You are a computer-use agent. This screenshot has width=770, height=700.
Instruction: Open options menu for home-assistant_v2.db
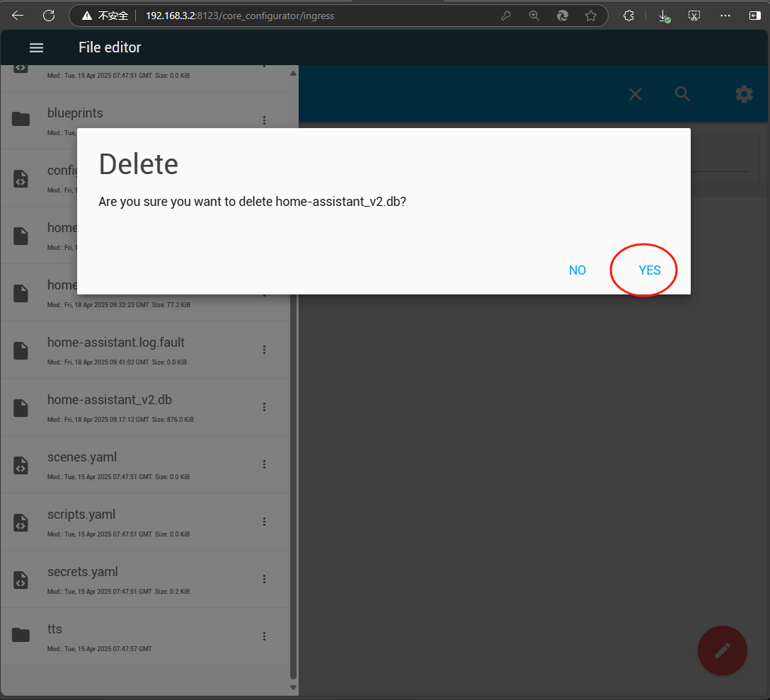coord(264,407)
